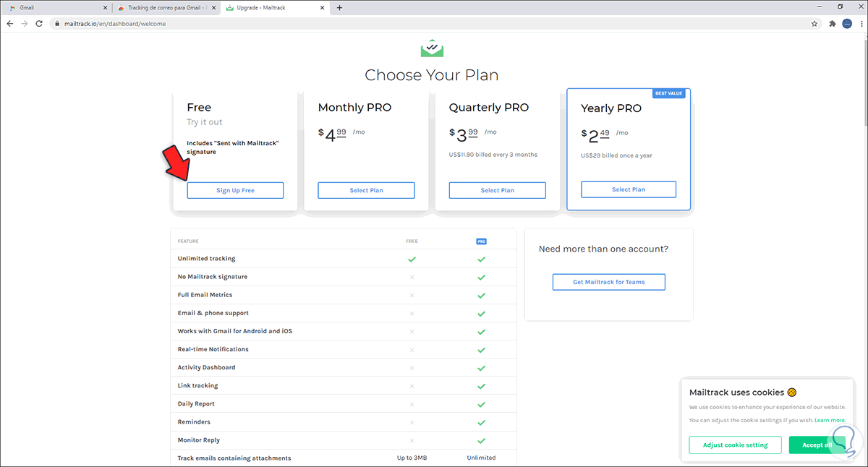This screenshot has width=868, height=467.
Task: Open the Chrome profile avatar
Action: click(847, 23)
